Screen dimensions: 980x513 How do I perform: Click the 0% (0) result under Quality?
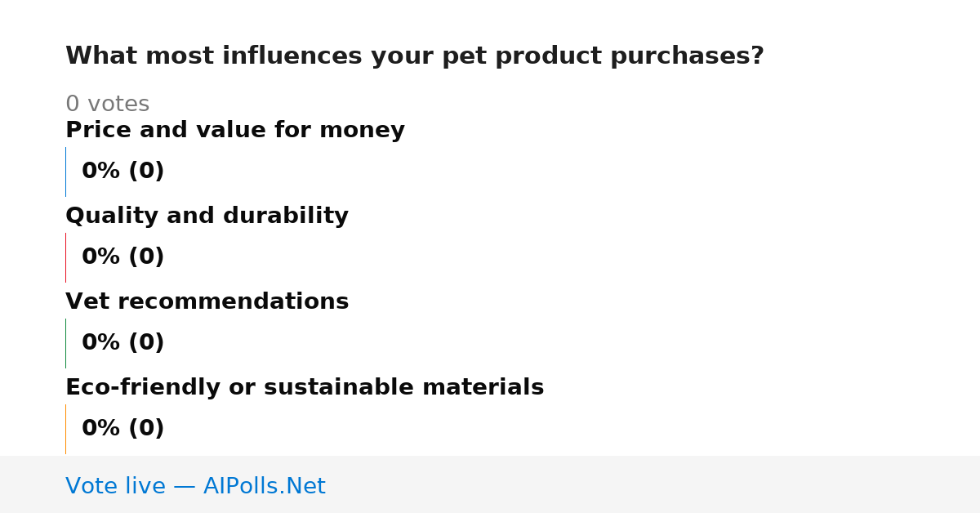pos(122,257)
